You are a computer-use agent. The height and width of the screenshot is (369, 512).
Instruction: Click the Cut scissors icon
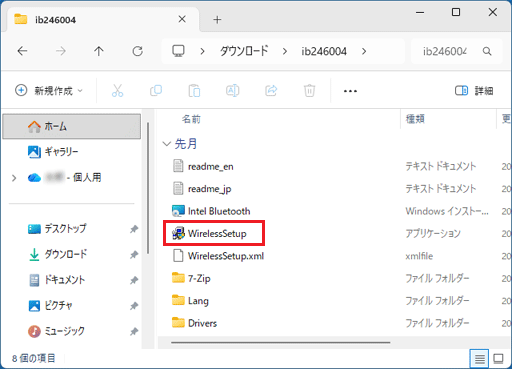coord(117,90)
